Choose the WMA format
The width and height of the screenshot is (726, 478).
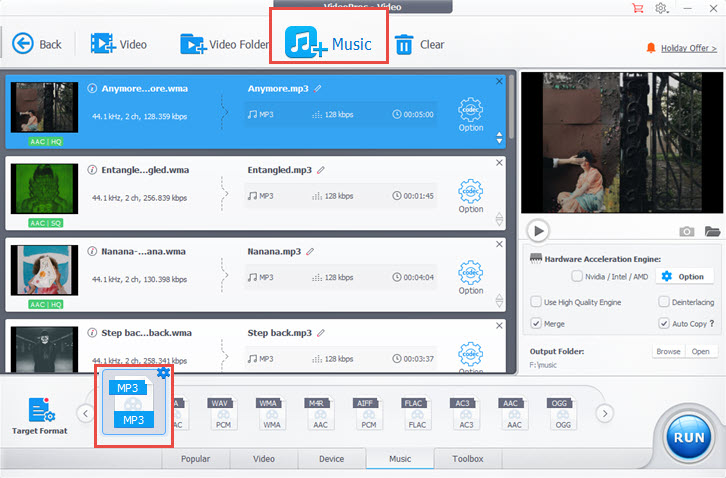[x=272, y=413]
